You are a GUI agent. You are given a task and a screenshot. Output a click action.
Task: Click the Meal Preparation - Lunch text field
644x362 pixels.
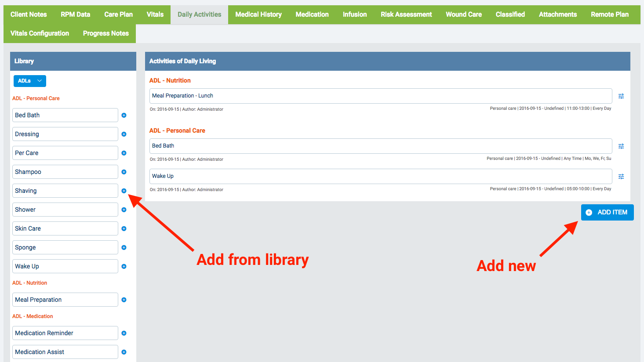tap(380, 96)
